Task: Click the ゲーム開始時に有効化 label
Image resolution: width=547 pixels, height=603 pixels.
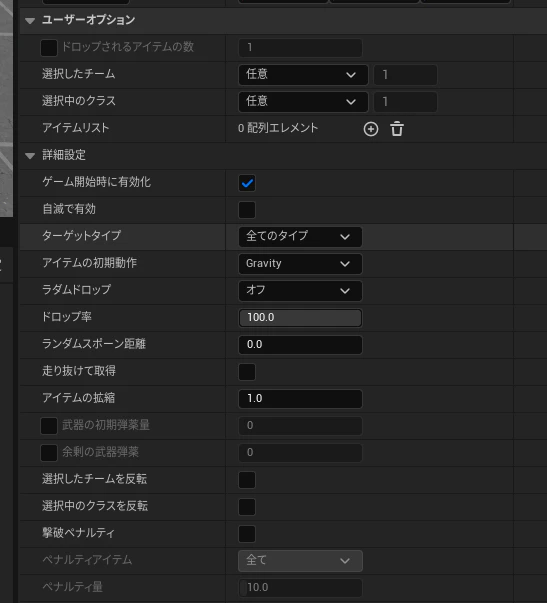Action: [97, 182]
